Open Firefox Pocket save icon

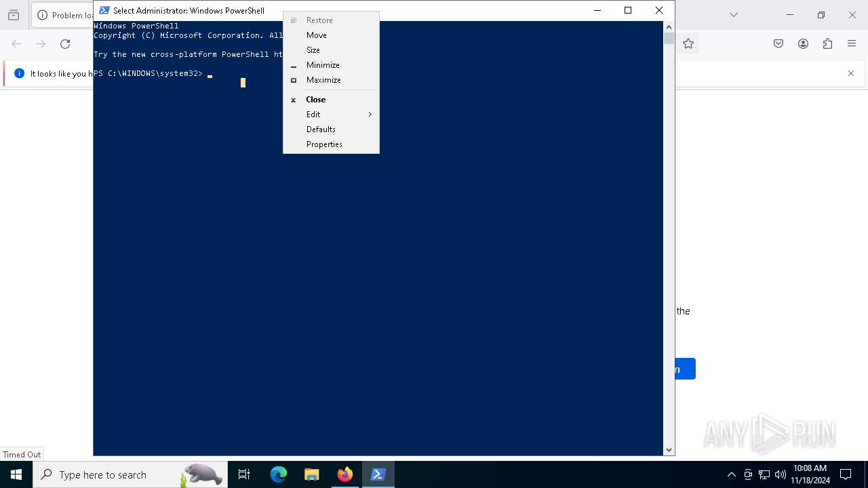778,44
